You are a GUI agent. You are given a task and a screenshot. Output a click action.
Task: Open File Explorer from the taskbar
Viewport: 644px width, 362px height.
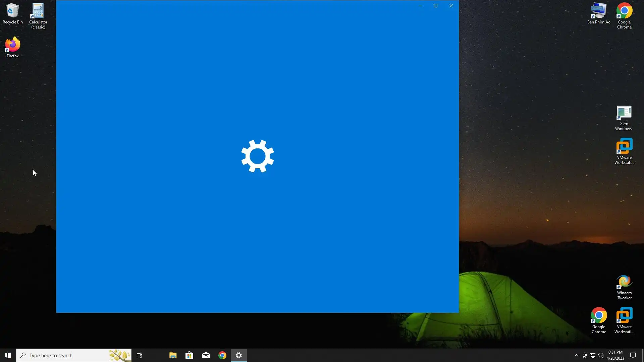click(x=173, y=355)
